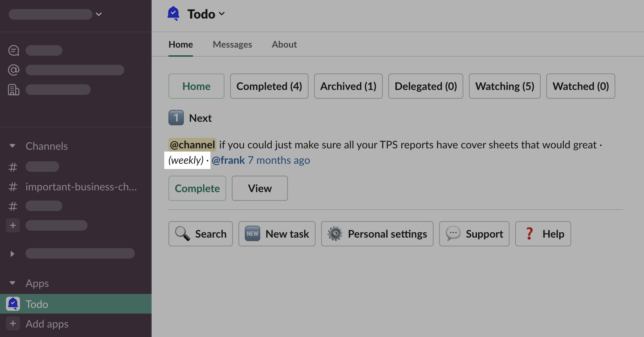Expand the Todo title dropdown chevron

pyautogui.click(x=222, y=14)
